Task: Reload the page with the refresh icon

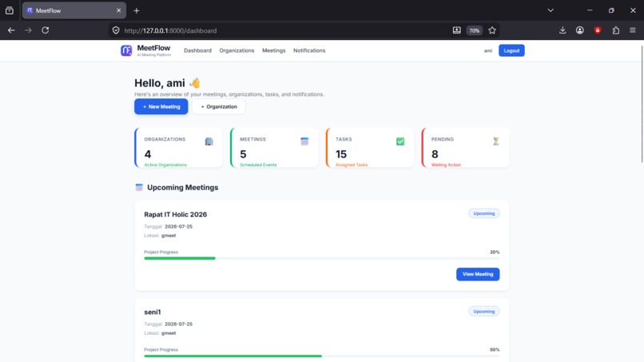Action: click(46, 30)
